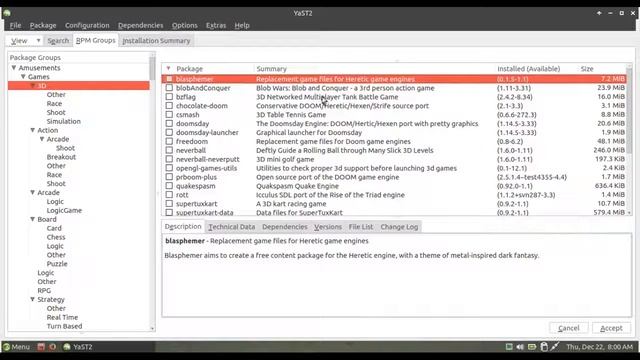
Task: Toggle the neverball package checkbox
Action: (x=169, y=150)
